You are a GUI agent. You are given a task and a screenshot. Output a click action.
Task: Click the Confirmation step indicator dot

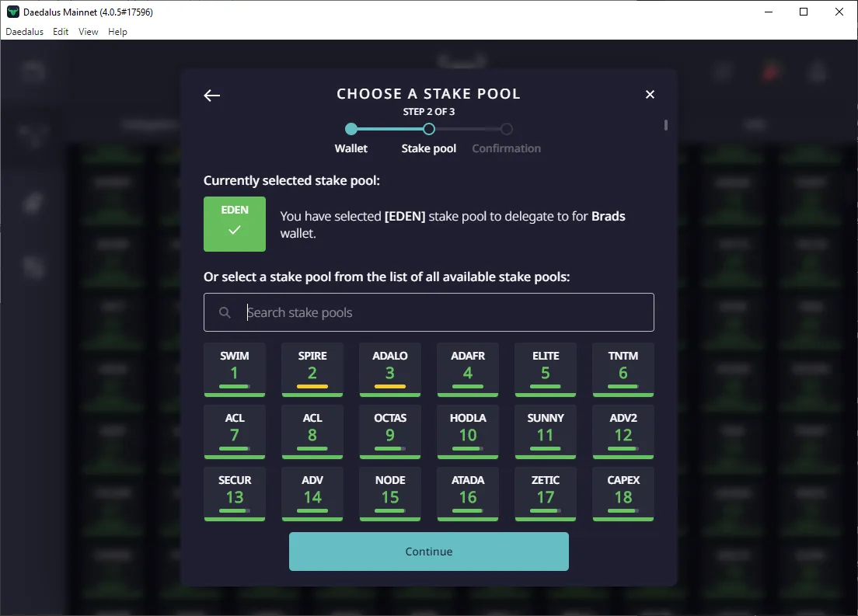tap(507, 129)
